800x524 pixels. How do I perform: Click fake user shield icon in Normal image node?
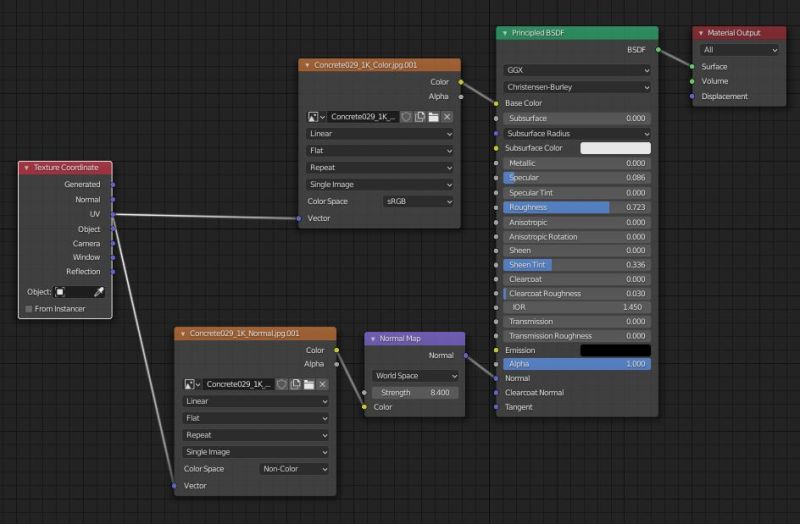click(x=282, y=384)
